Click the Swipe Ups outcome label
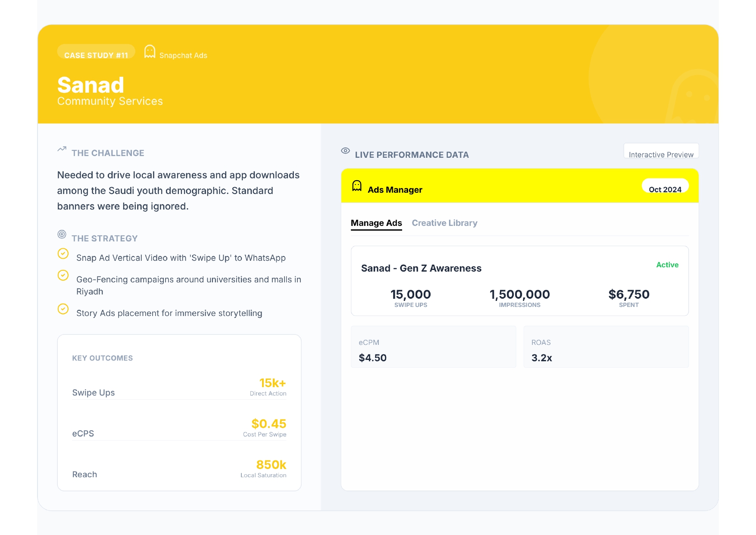 click(x=94, y=393)
